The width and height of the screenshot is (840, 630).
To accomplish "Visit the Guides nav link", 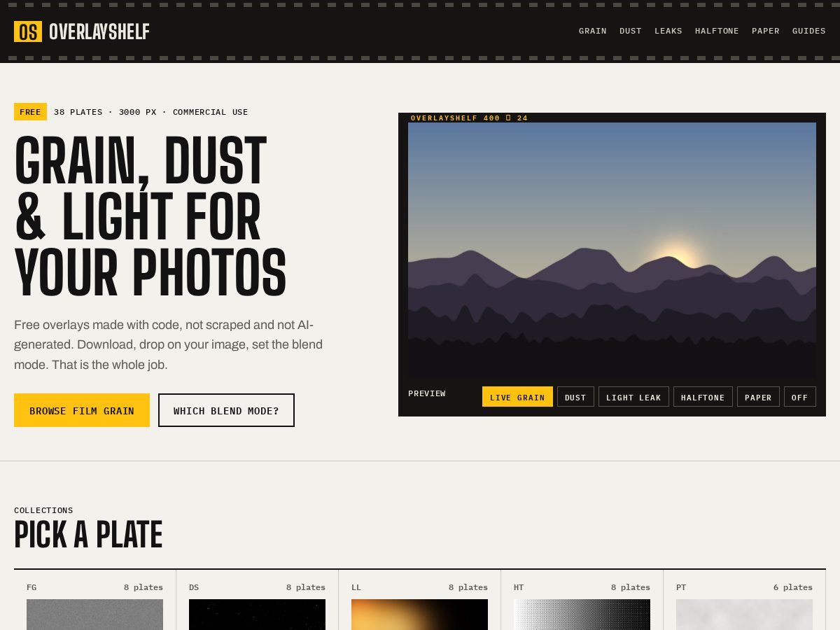I will click(x=809, y=31).
